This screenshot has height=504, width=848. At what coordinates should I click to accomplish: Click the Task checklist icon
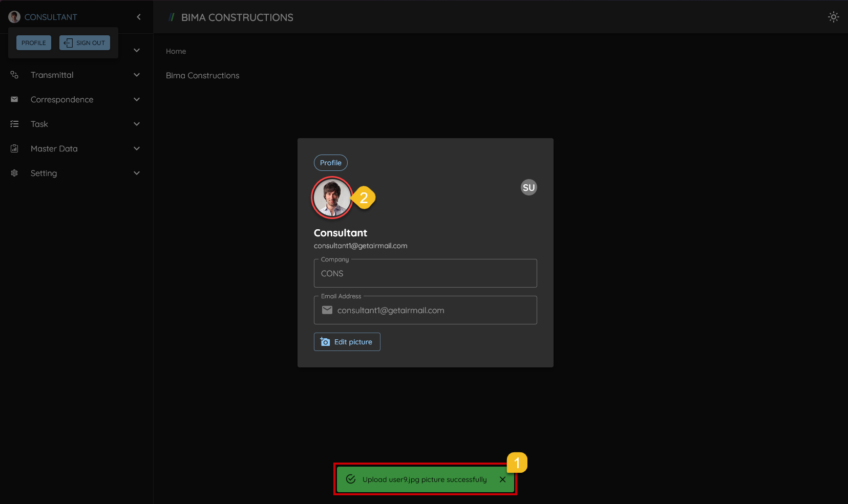tap(14, 124)
